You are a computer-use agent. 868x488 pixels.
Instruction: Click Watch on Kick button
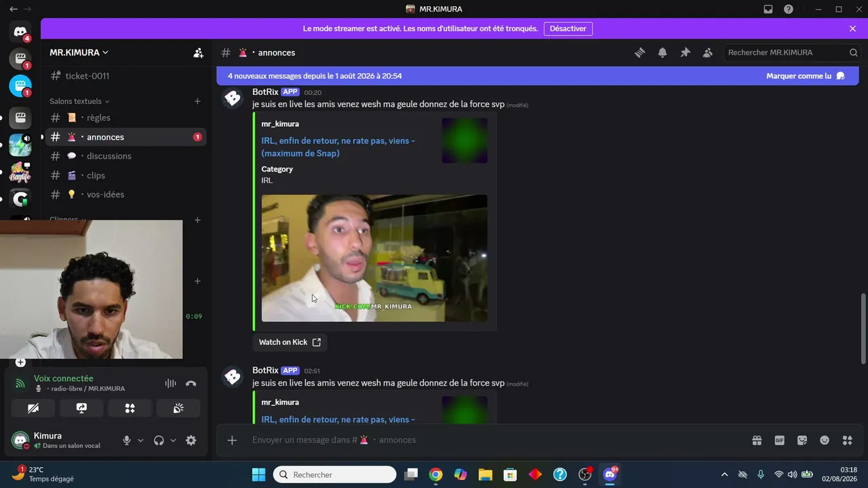(290, 342)
